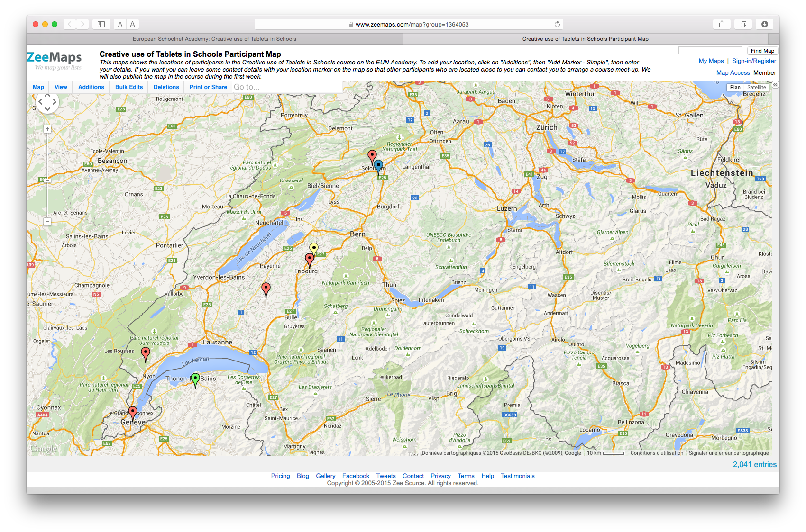The width and height of the screenshot is (806, 532).
Task: Open the Sign-in/Register link
Action: (754, 61)
